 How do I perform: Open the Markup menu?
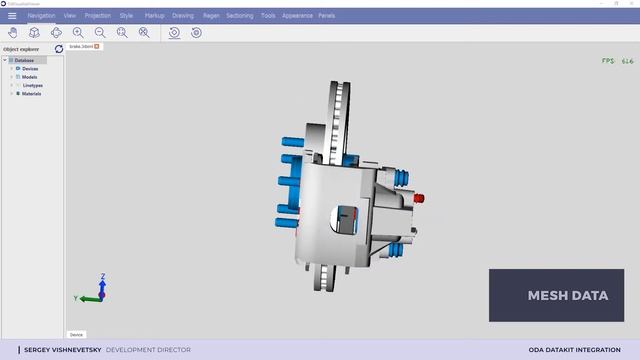pos(154,16)
